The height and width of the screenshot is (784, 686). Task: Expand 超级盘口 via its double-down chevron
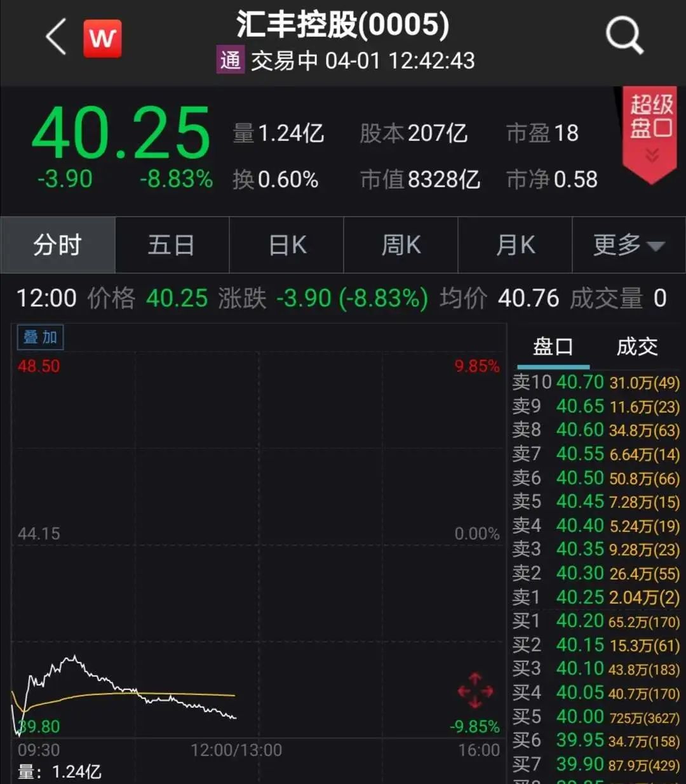click(x=650, y=152)
